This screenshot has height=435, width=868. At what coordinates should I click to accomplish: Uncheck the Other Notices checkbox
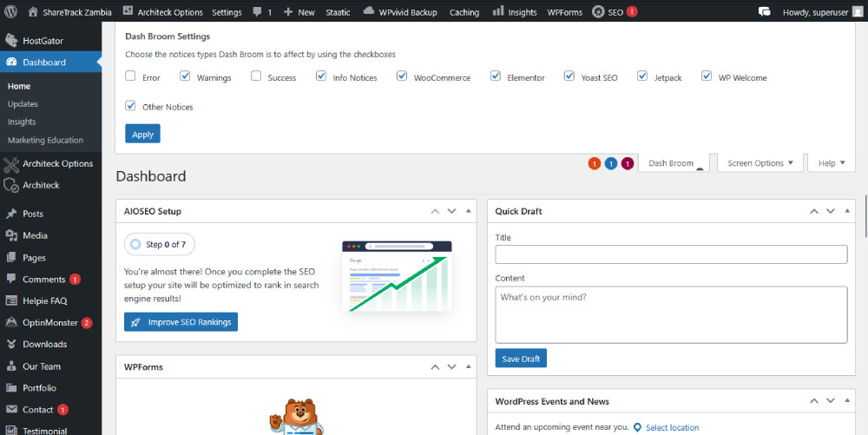130,105
